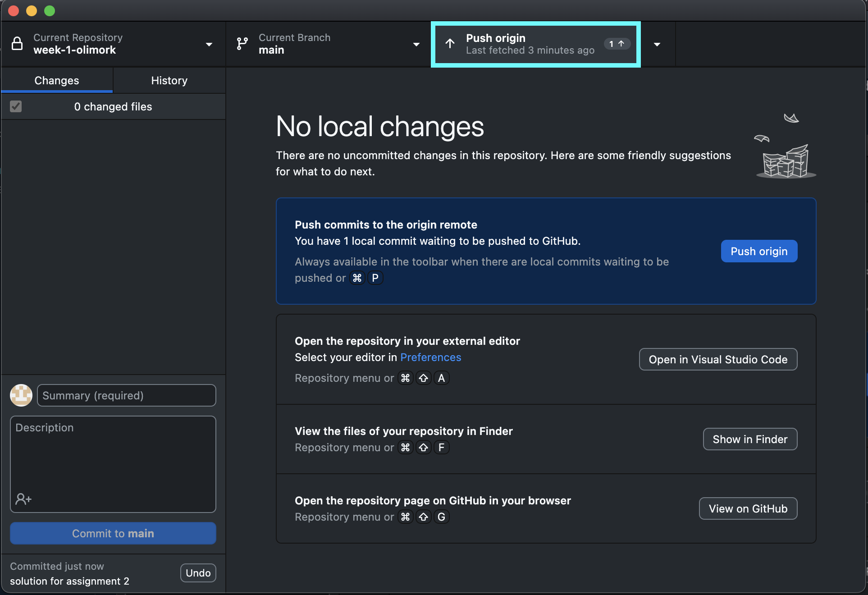Click the View on GitHub button
The width and height of the screenshot is (868, 595).
pos(748,508)
